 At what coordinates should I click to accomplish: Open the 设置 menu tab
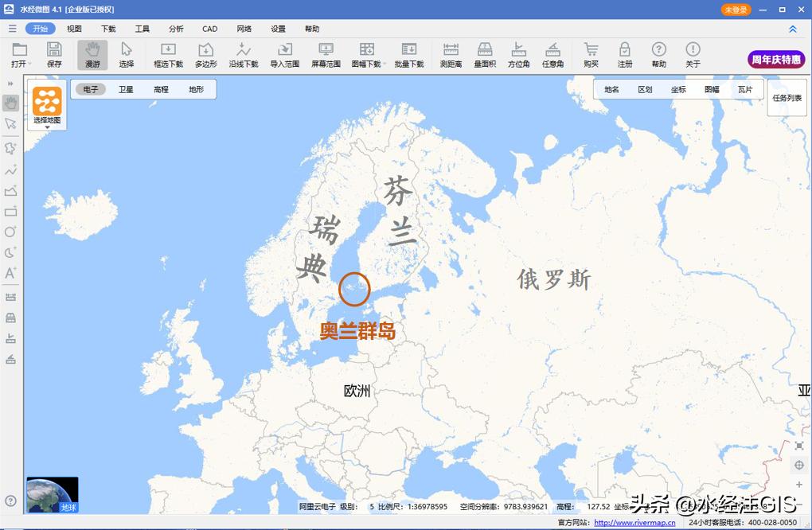(277, 28)
